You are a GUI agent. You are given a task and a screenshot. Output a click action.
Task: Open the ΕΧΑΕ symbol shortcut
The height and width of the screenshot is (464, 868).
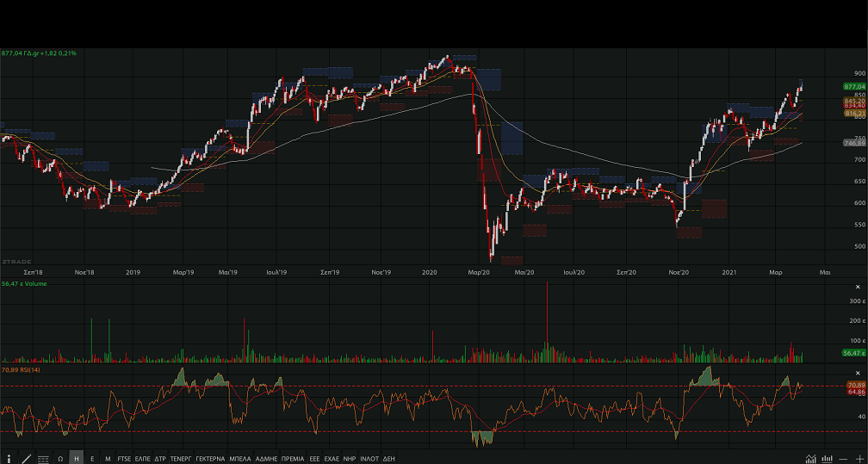[x=331, y=459]
